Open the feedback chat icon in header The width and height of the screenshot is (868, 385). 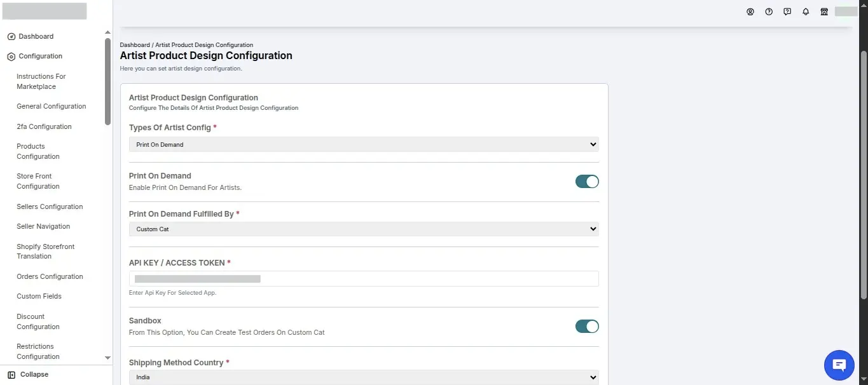coord(787,11)
